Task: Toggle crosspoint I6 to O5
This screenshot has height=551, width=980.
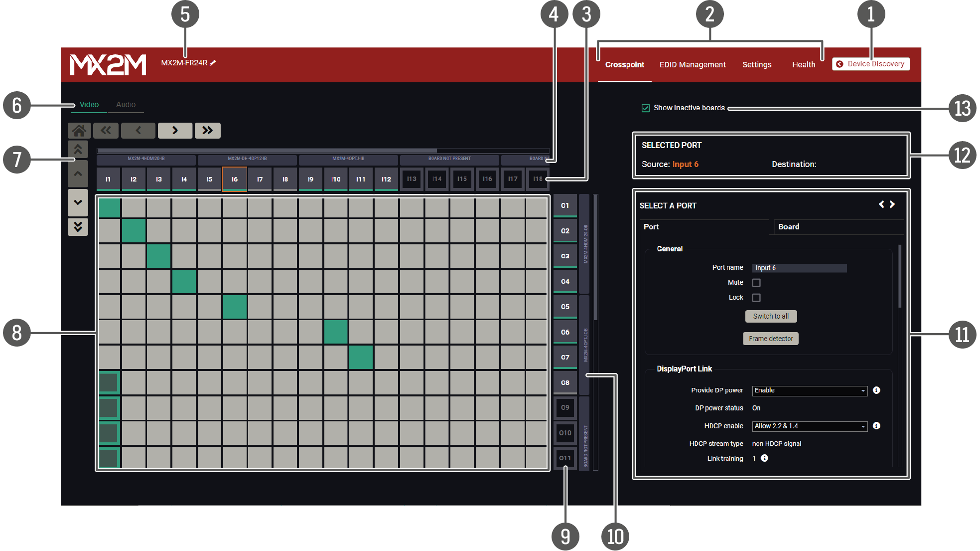Action: [x=235, y=307]
